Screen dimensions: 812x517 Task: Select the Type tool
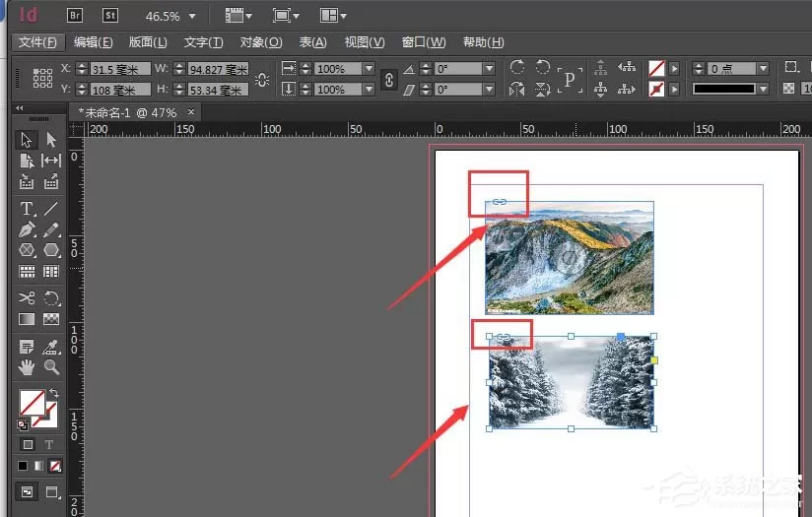[27, 208]
